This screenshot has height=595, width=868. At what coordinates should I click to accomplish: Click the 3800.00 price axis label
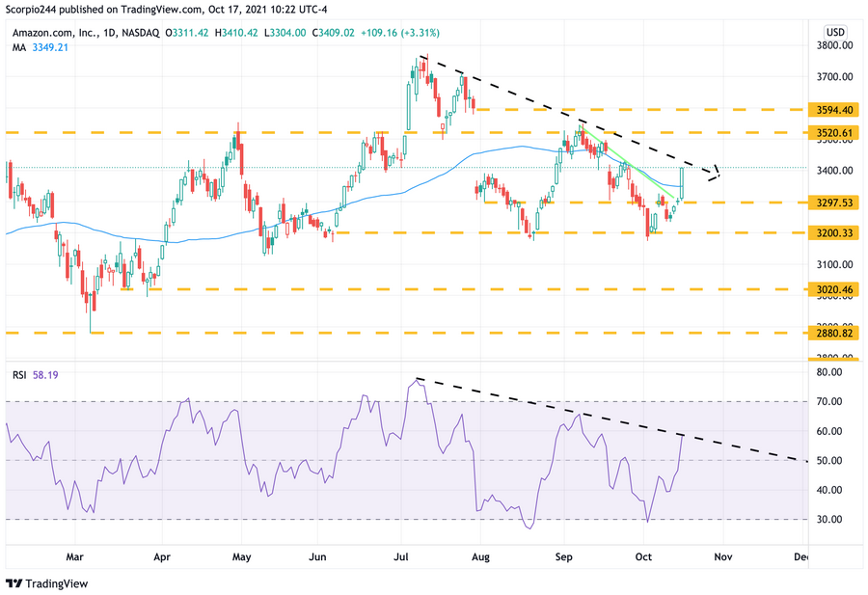click(x=835, y=45)
